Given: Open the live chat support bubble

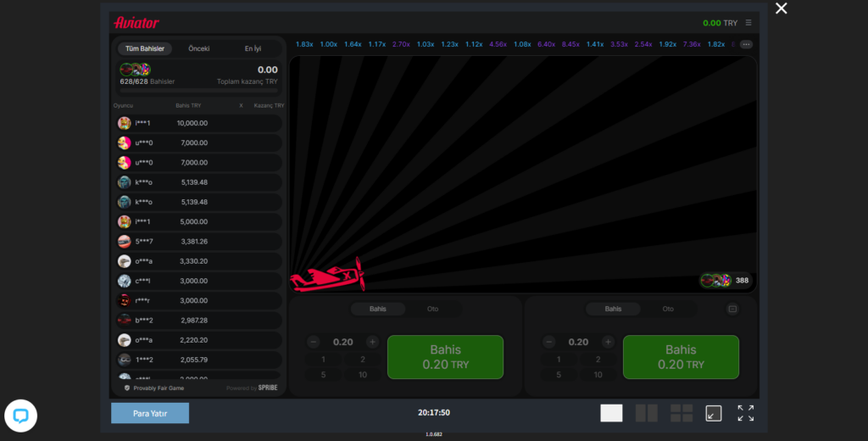Looking at the screenshot, I should pyautogui.click(x=20, y=416).
